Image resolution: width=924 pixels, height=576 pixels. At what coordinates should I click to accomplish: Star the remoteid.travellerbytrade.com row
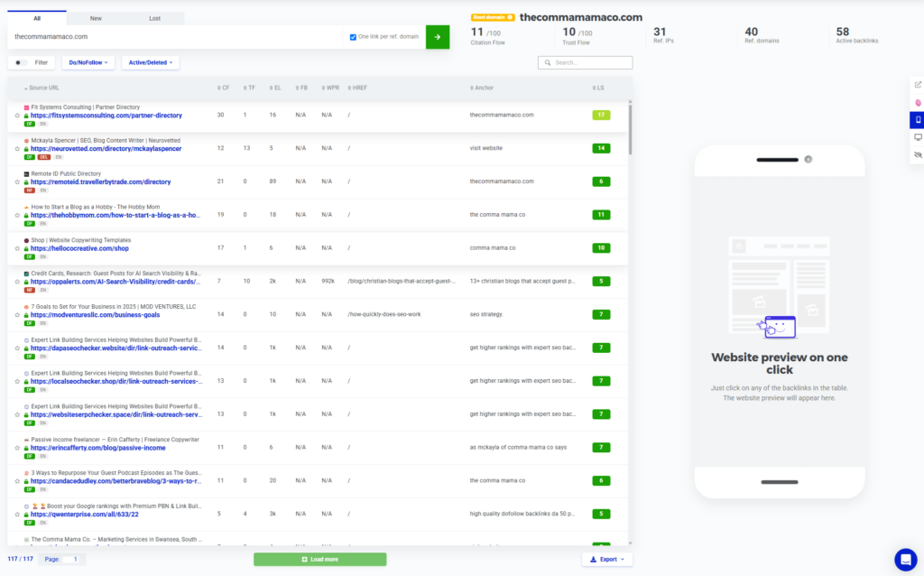pyautogui.click(x=17, y=182)
